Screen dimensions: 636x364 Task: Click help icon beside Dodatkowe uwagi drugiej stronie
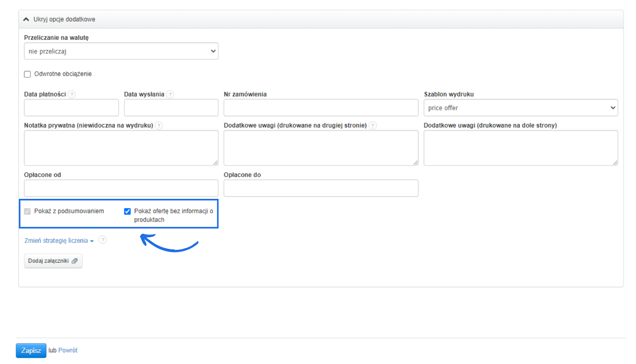[373, 125]
